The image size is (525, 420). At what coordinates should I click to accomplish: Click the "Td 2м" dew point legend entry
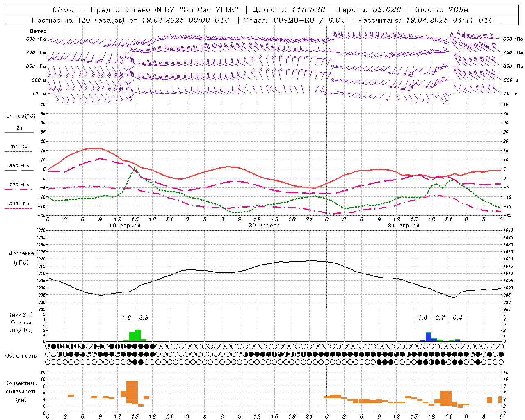pos(19,147)
